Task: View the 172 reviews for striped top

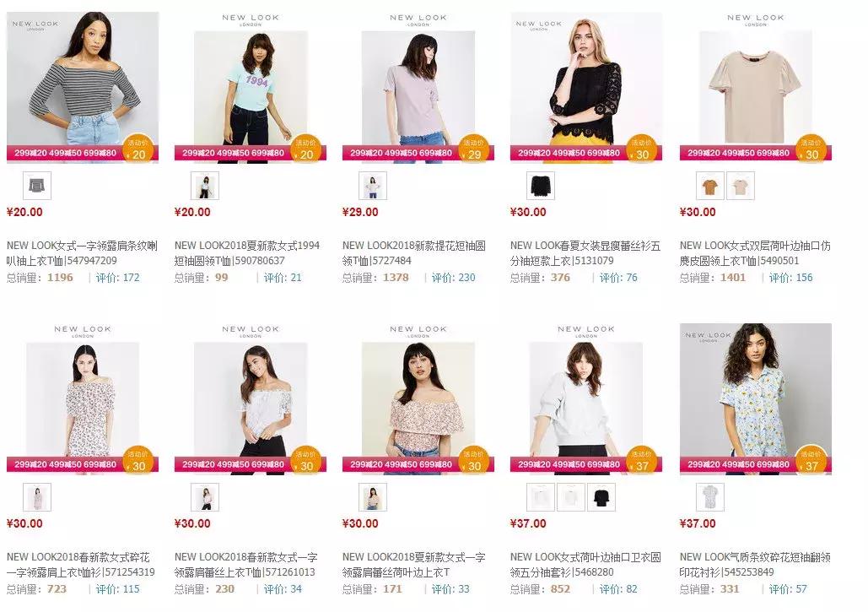Action: [x=117, y=278]
